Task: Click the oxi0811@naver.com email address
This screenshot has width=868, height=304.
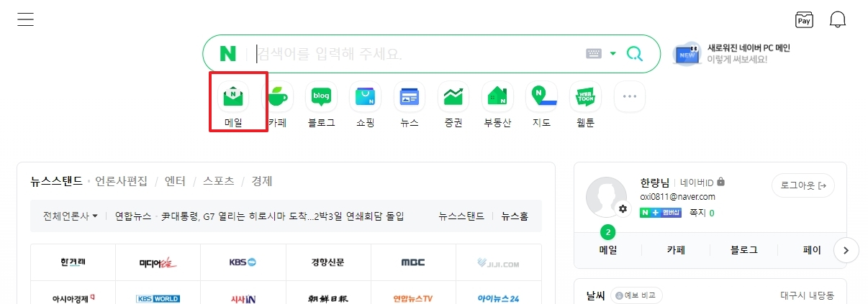Action: [x=677, y=196]
